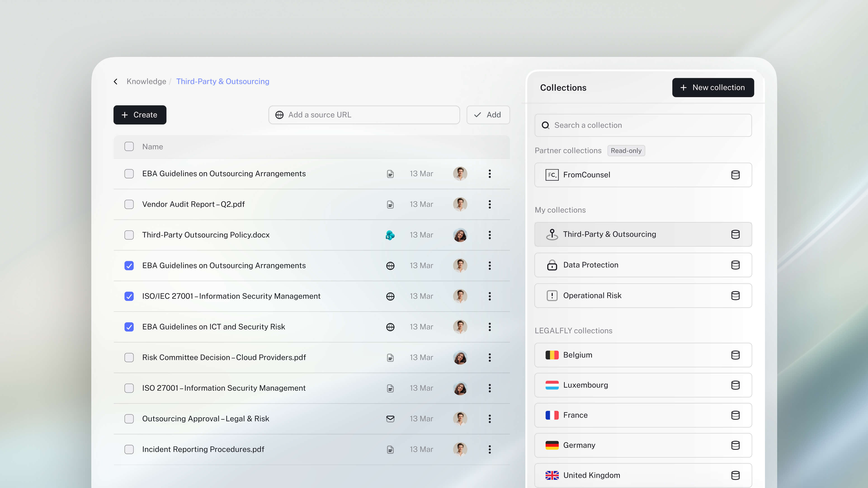Open the Operational Risk collection
Viewport: 868px width, 488px height.
(592, 296)
